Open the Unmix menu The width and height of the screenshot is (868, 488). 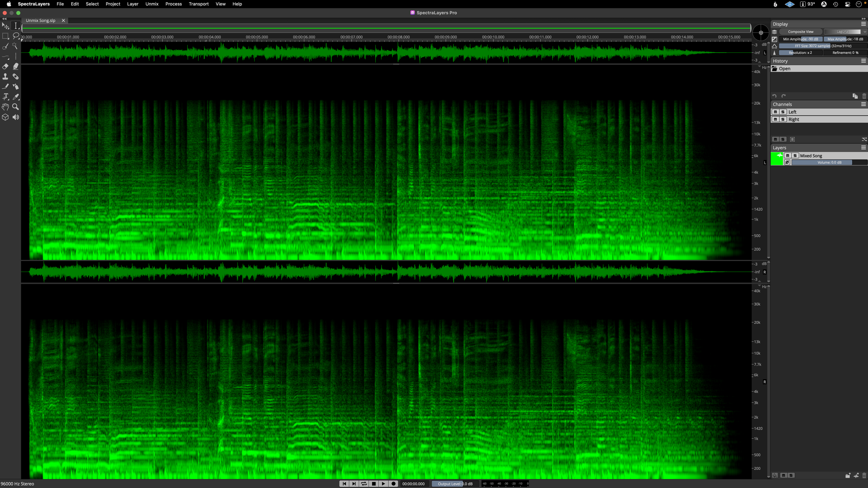(152, 4)
